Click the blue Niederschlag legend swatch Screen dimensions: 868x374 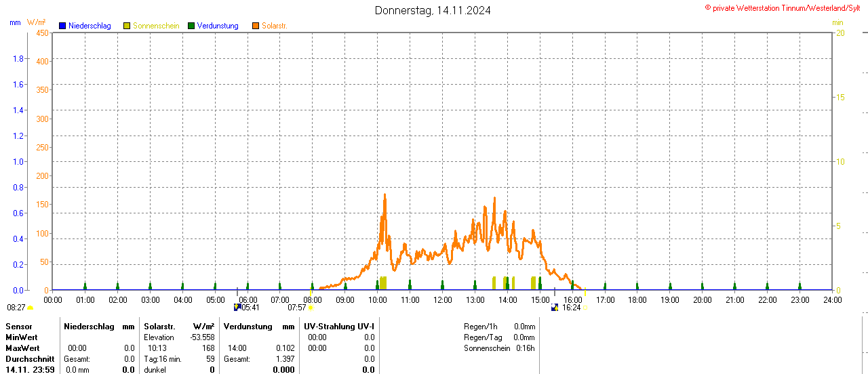coord(62,26)
